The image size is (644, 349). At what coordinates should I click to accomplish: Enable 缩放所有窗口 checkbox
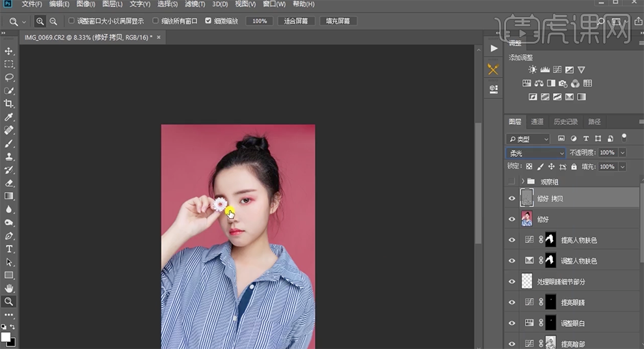(155, 21)
